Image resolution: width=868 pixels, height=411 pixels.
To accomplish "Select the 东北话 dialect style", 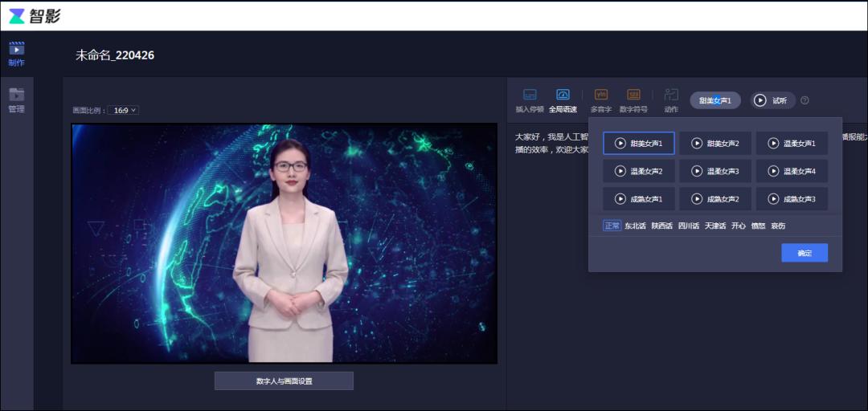I will click(x=636, y=226).
